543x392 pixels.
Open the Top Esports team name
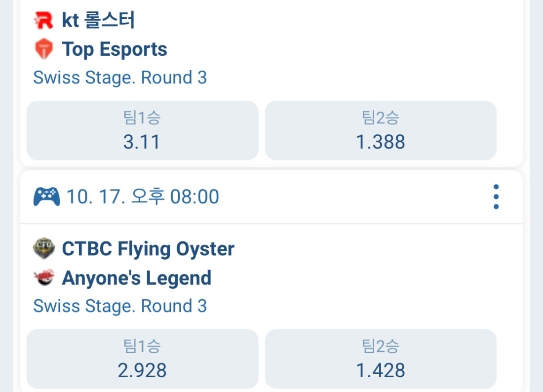pyautogui.click(x=115, y=49)
